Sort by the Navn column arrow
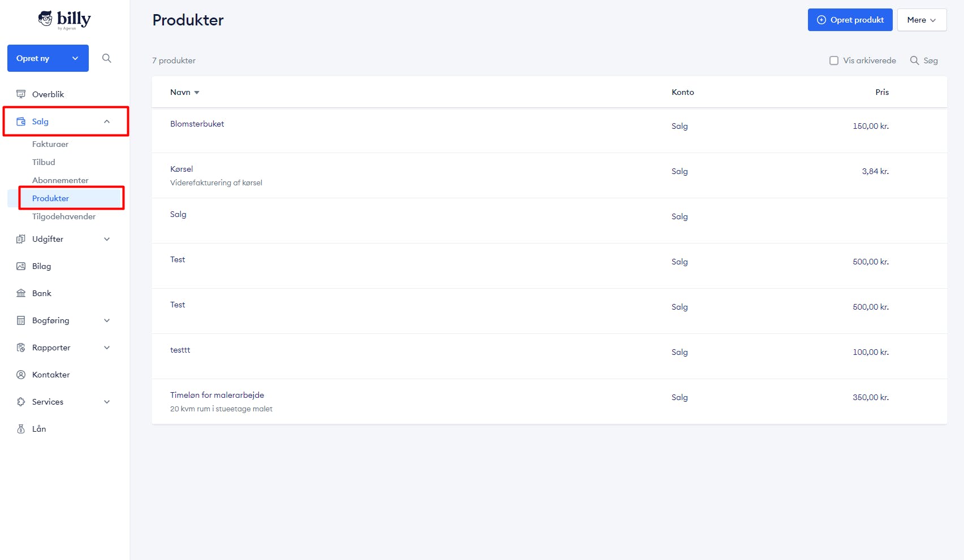The height and width of the screenshot is (560, 964). 197,93
